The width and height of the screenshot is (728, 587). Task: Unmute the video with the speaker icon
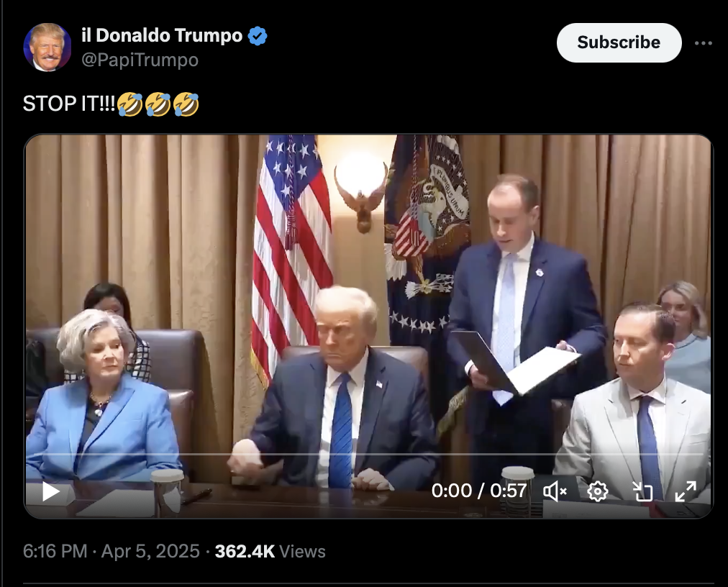pos(555,491)
